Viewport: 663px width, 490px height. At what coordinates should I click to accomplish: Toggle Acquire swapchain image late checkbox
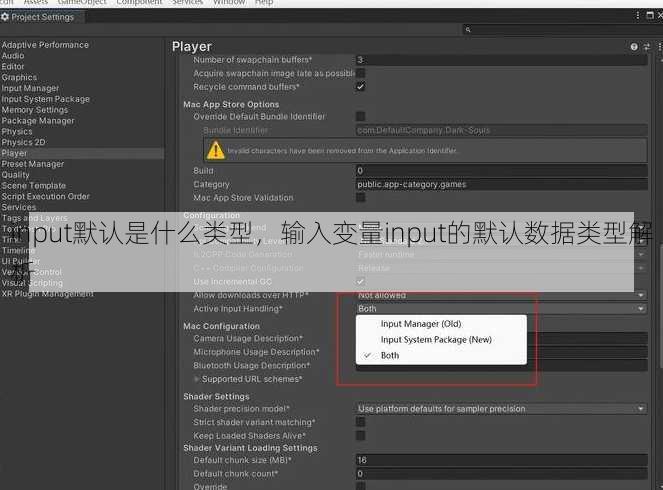[361, 73]
